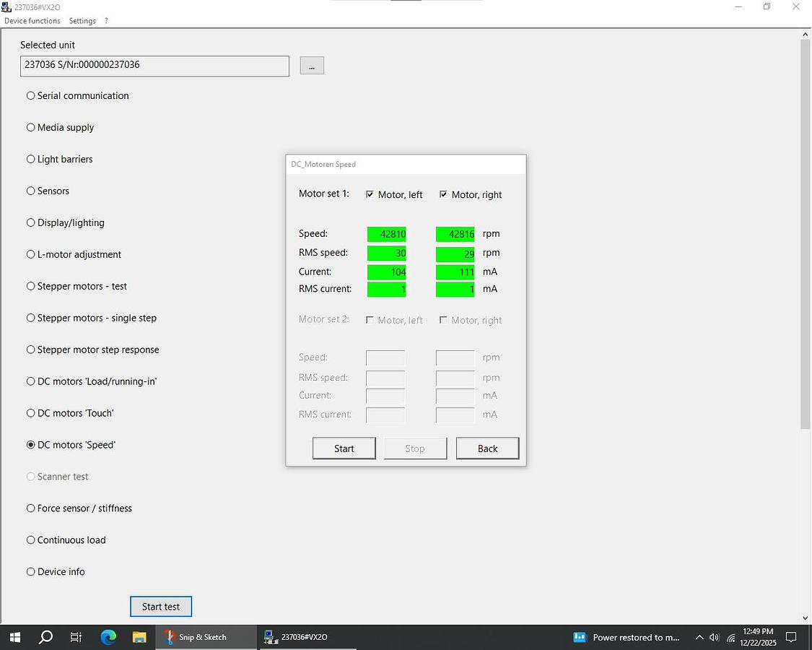Image resolution: width=812 pixels, height=650 pixels.
Task: Click the taskbar search icon
Action: tap(45, 637)
